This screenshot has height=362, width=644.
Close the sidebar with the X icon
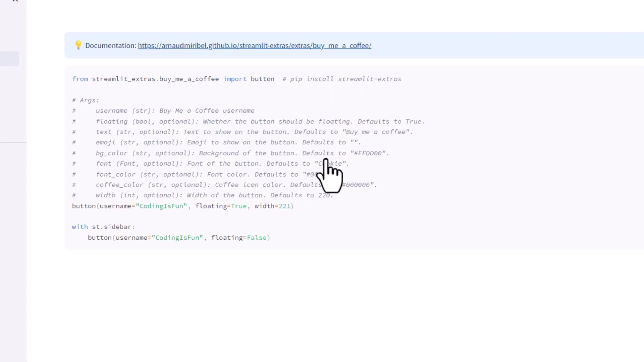click(15, 1)
